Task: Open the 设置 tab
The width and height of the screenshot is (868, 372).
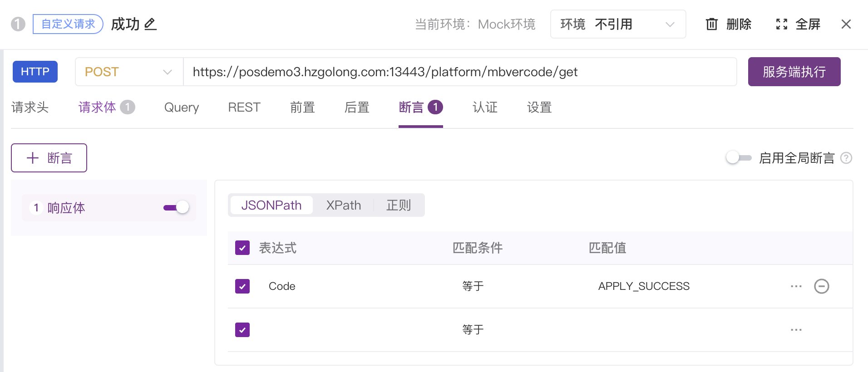Action: (x=539, y=107)
